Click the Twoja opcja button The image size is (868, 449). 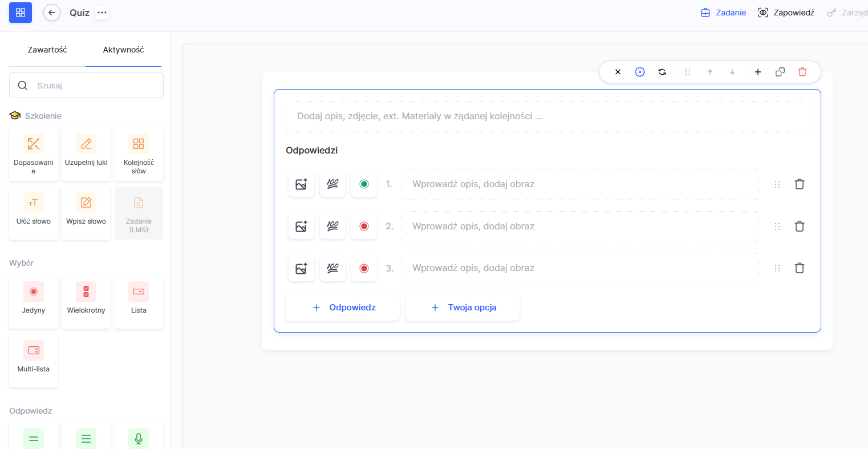(x=463, y=308)
